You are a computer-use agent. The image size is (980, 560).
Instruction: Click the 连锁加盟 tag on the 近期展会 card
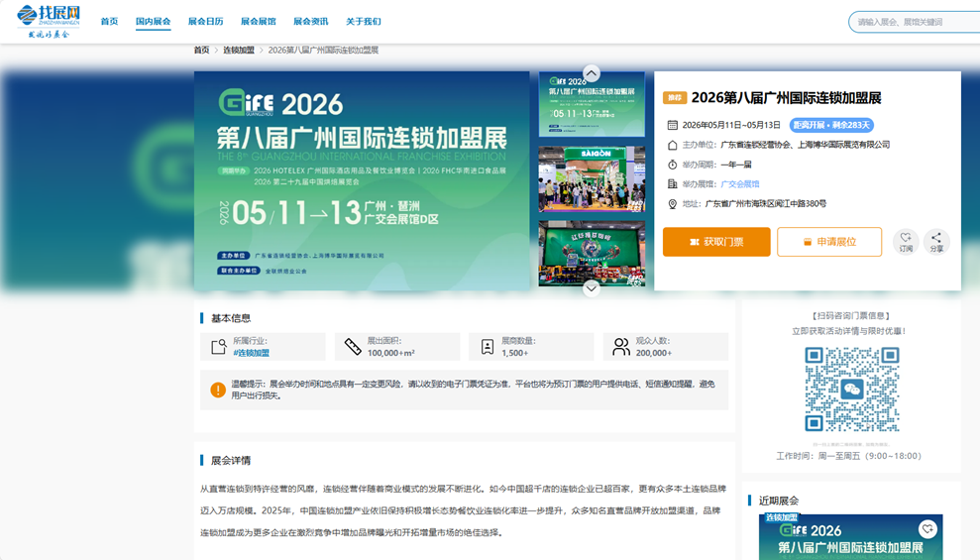[x=781, y=517]
